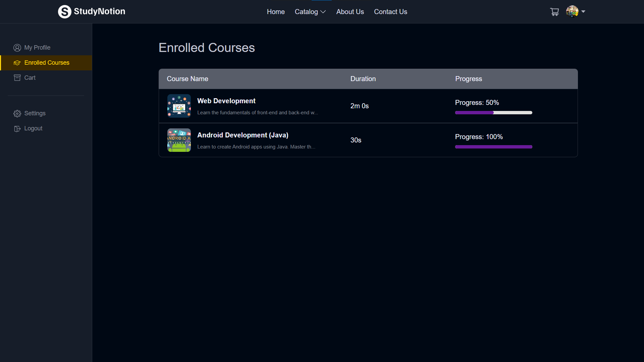Open the Web Development course title
Image resolution: width=644 pixels, height=362 pixels.
click(x=226, y=101)
